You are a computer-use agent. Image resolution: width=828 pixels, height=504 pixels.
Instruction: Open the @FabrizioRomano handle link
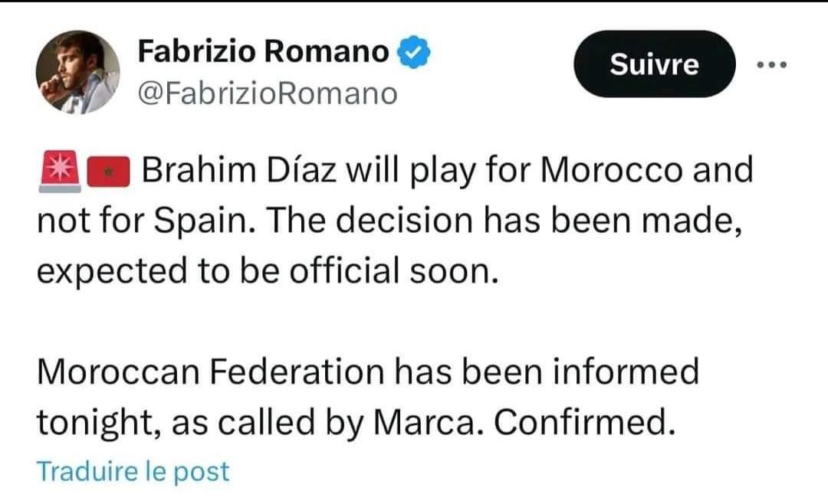click(268, 93)
